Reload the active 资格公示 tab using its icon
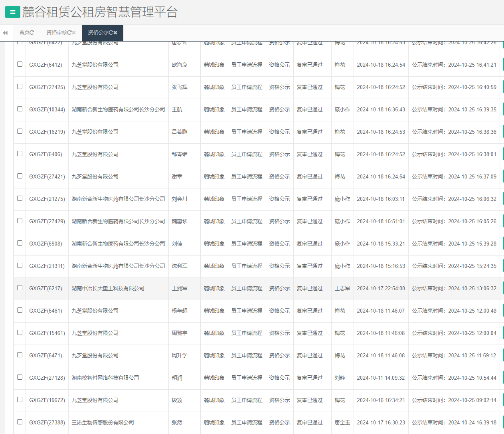The height and width of the screenshot is (434, 504). 111,33
